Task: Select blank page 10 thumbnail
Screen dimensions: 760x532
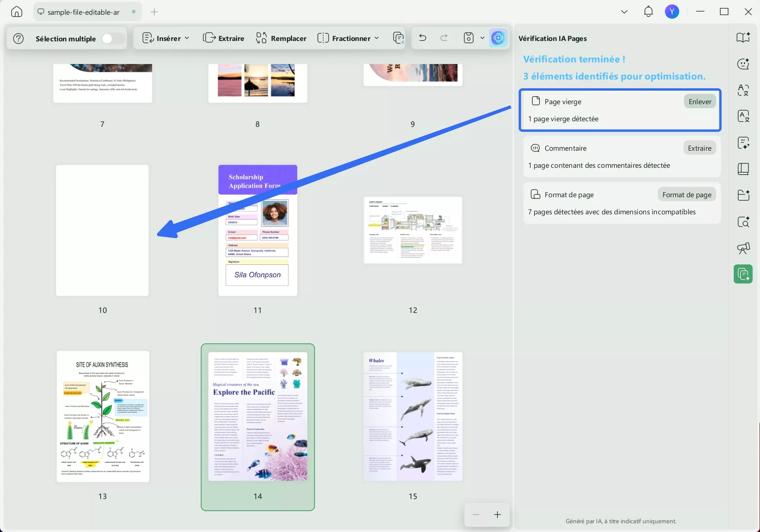Action: (102, 230)
